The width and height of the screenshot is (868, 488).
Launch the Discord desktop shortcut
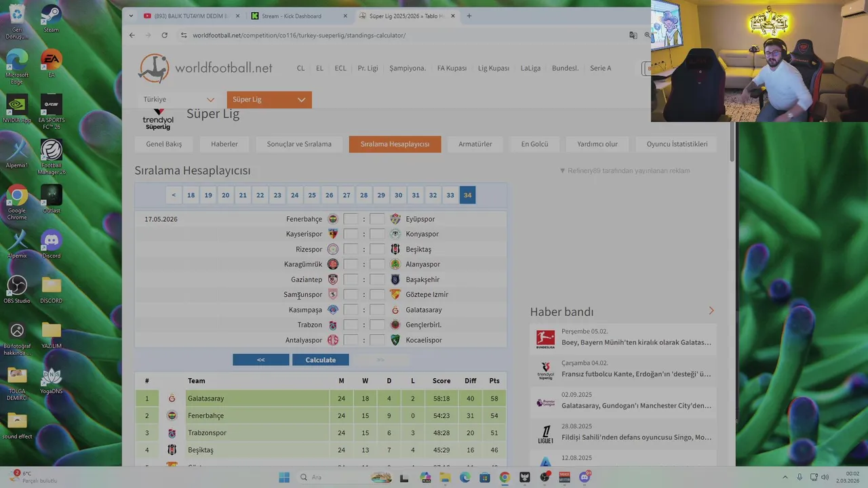(51, 244)
